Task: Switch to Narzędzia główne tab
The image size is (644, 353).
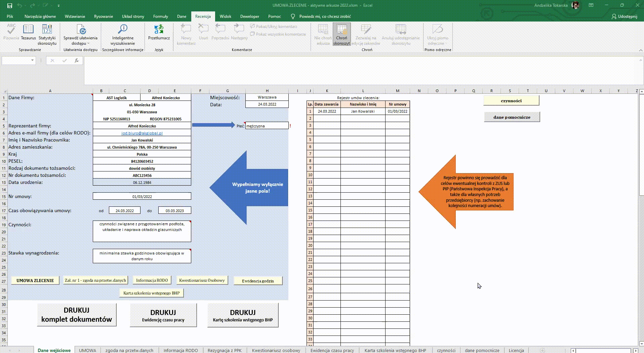Action: [40, 16]
